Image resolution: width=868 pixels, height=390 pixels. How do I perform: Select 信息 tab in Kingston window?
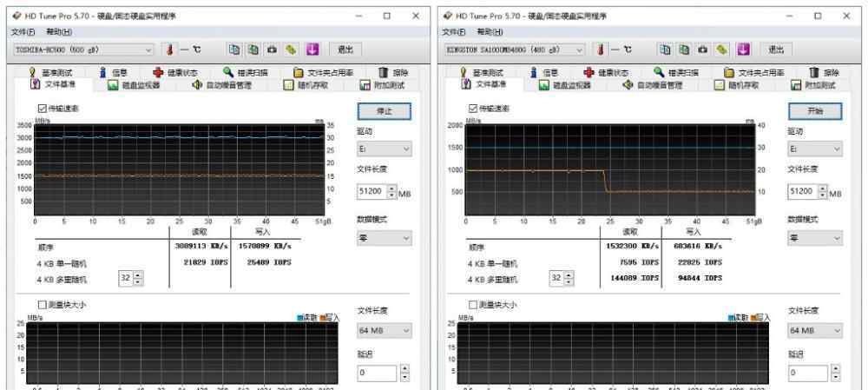[x=543, y=73]
